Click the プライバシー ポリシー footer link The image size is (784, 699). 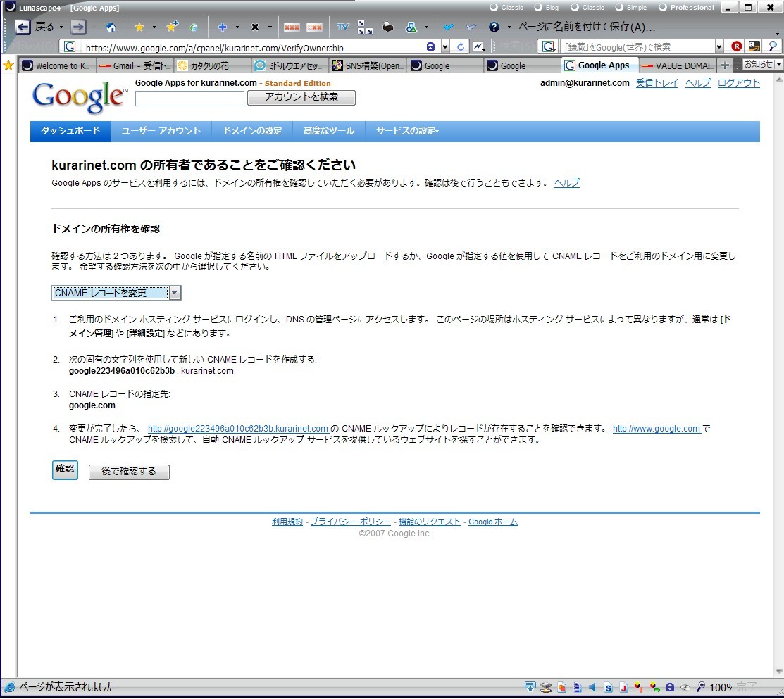pos(351,522)
